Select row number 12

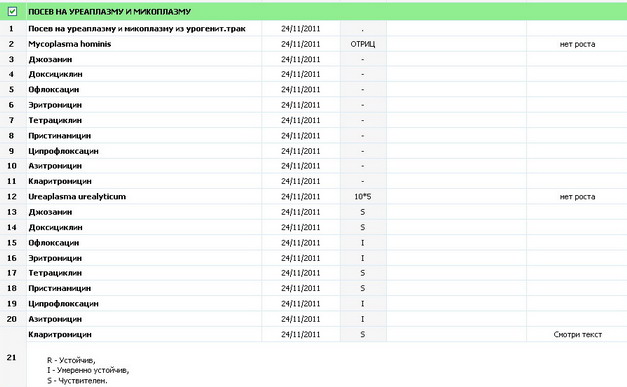[x=12, y=197]
